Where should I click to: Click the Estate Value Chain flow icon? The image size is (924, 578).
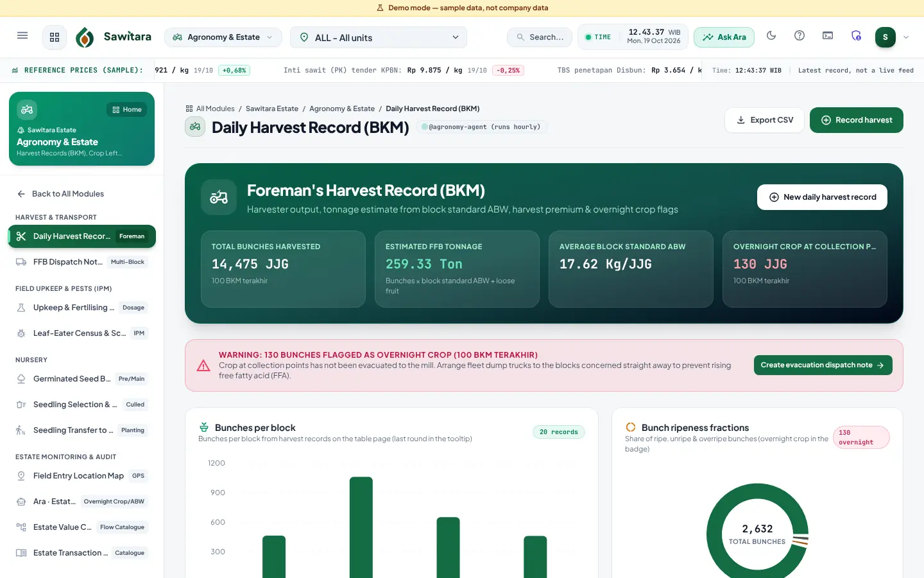(x=21, y=527)
